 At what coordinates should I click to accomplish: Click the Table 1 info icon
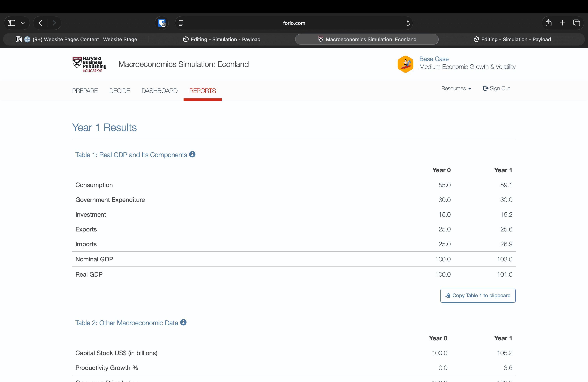(x=192, y=154)
